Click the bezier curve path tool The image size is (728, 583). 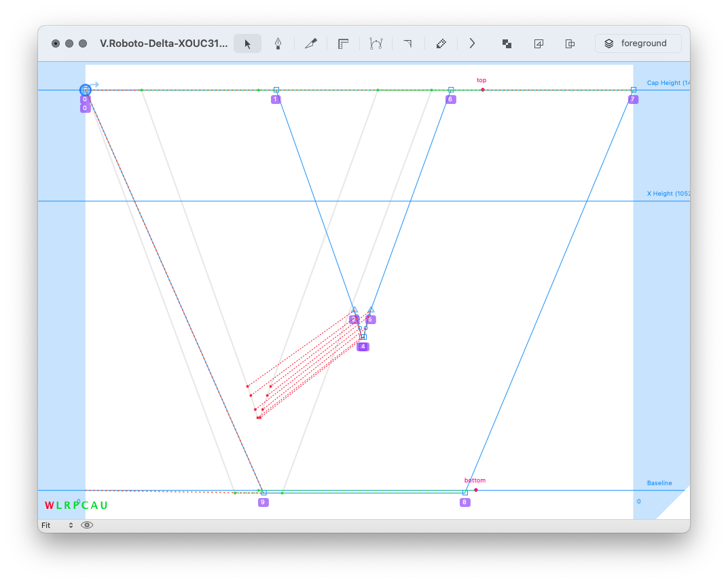(376, 43)
